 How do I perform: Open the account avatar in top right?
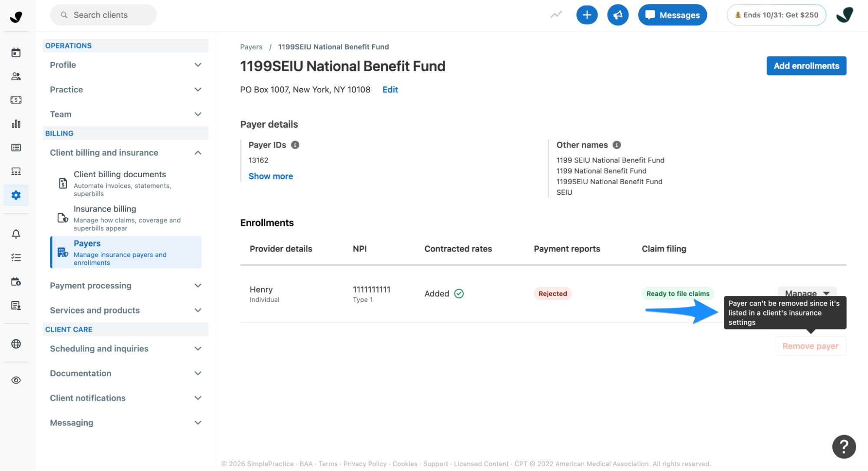(845, 15)
